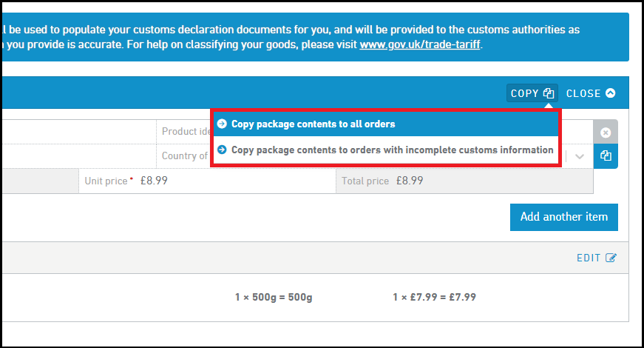Click the pencil icon next to EDIT
The height and width of the screenshot is (348, 644).
611,258
